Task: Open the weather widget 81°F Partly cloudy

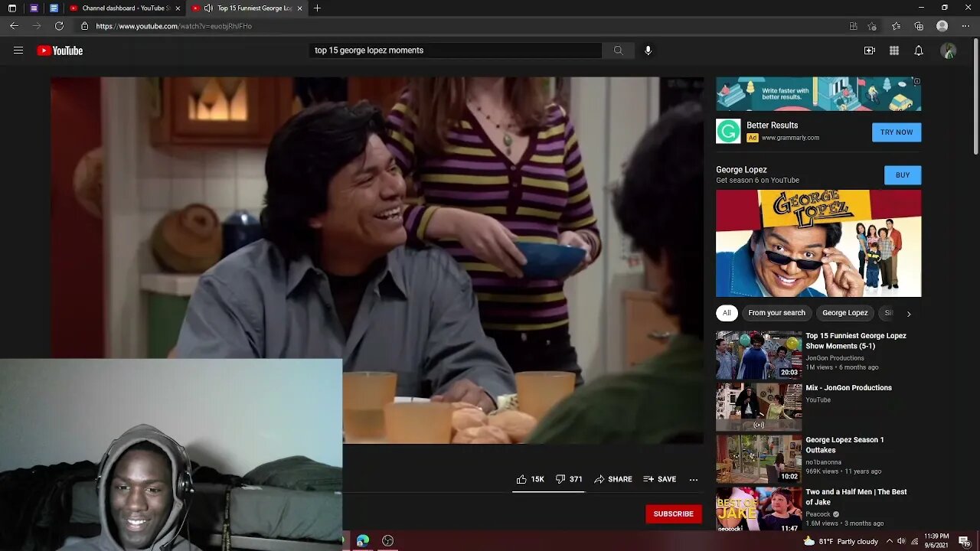Action: pyautogui.click(x=840, y=541)
